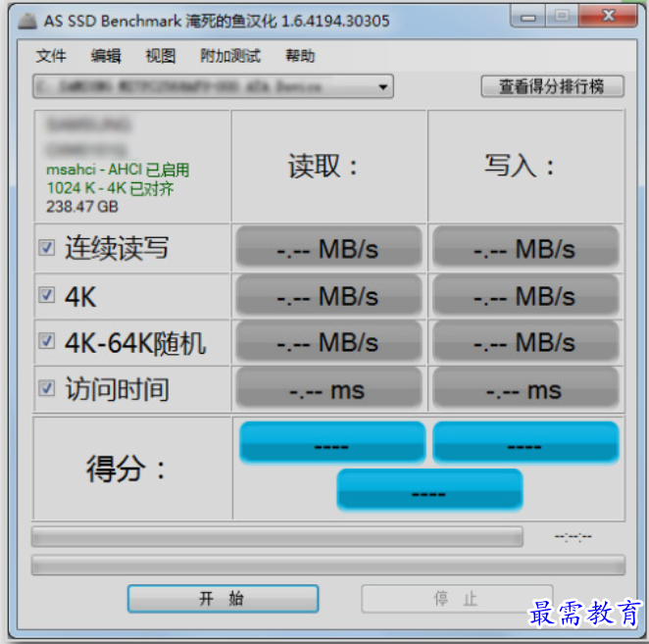Click the elapsed time indicator --:--:--
The height and width of the screenshot is (644, 649).
coord(574,537)
